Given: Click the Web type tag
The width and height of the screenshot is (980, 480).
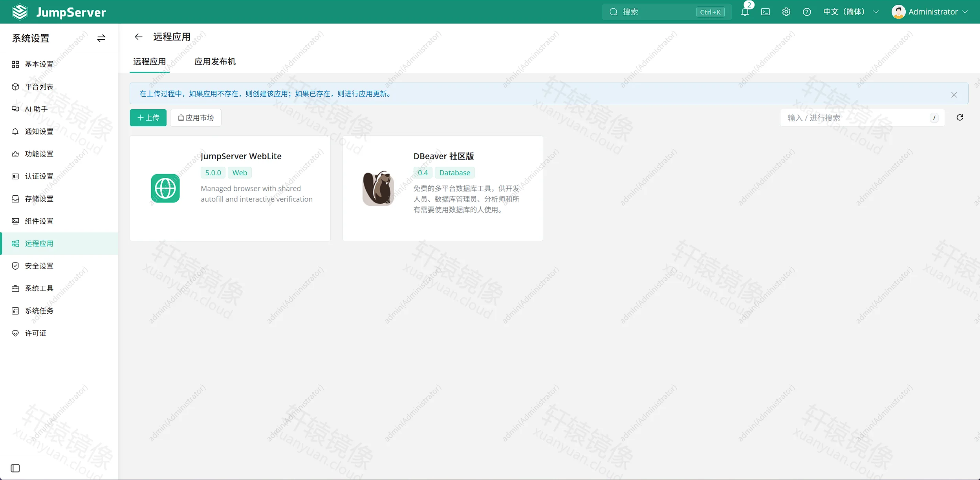Looking at the screenshot, I should tap(240, 173).
